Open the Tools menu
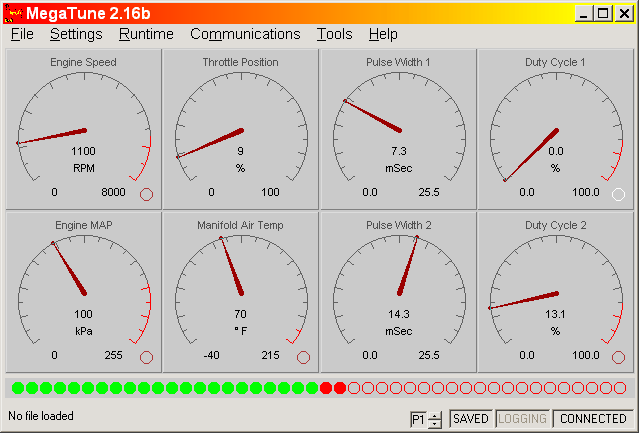The image size is (639, 433). pos(334,34)
